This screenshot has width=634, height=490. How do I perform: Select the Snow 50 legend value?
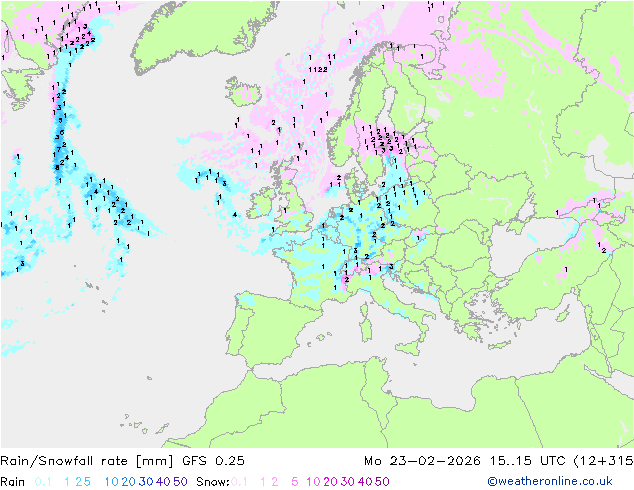pos(382,482)
